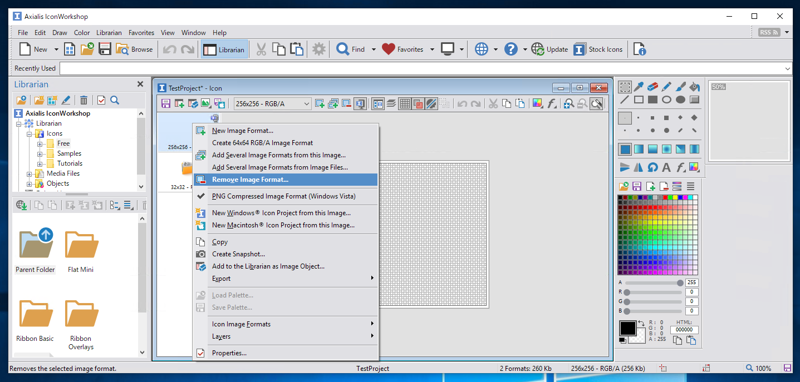Image resolution: width=800 pixels, height=382 pixels.
Task: Toggle PNG Compressed Image Format option
Action: [x=286, y=196]
